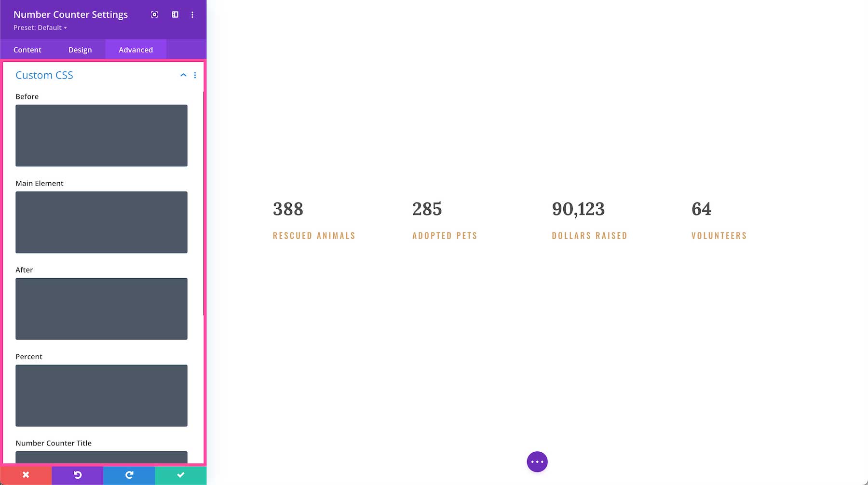Open the Preset: Default dropdown

pyautogui.click(x=39, y=27)
